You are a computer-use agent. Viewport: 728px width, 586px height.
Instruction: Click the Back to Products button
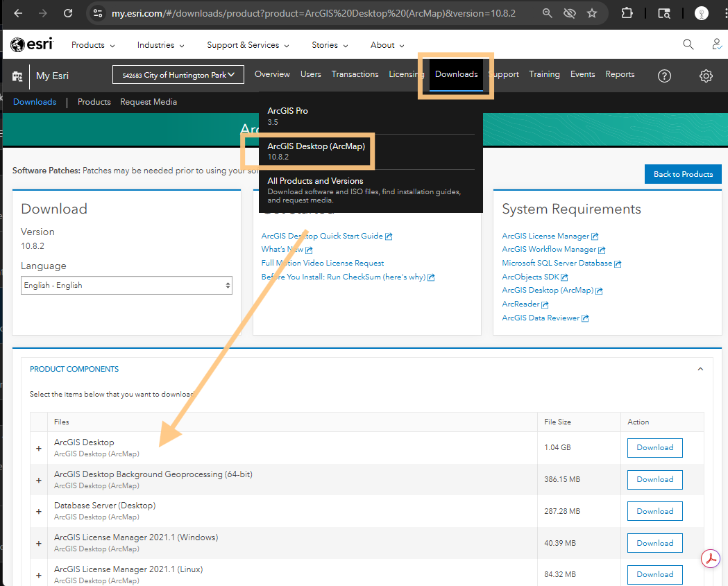682,174
